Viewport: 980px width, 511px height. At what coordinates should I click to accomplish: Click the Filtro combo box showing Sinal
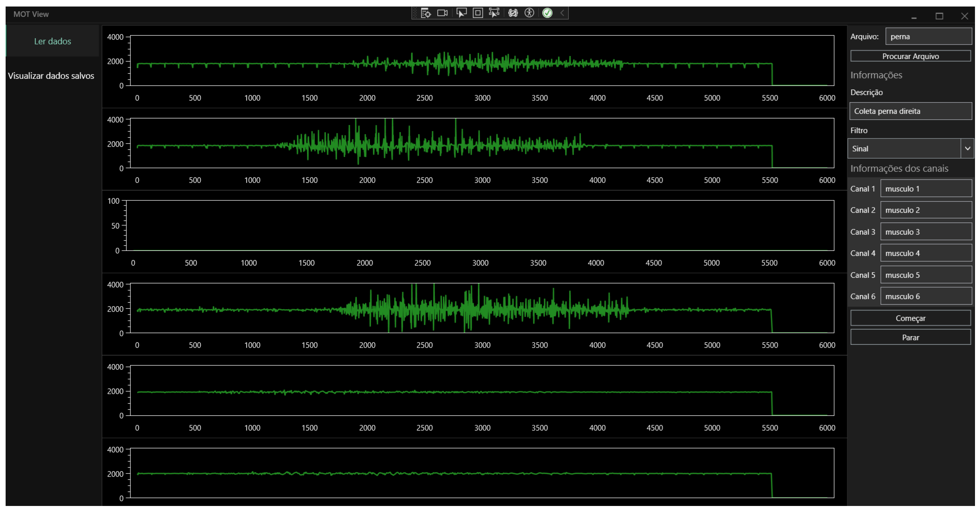coord(904,148)
